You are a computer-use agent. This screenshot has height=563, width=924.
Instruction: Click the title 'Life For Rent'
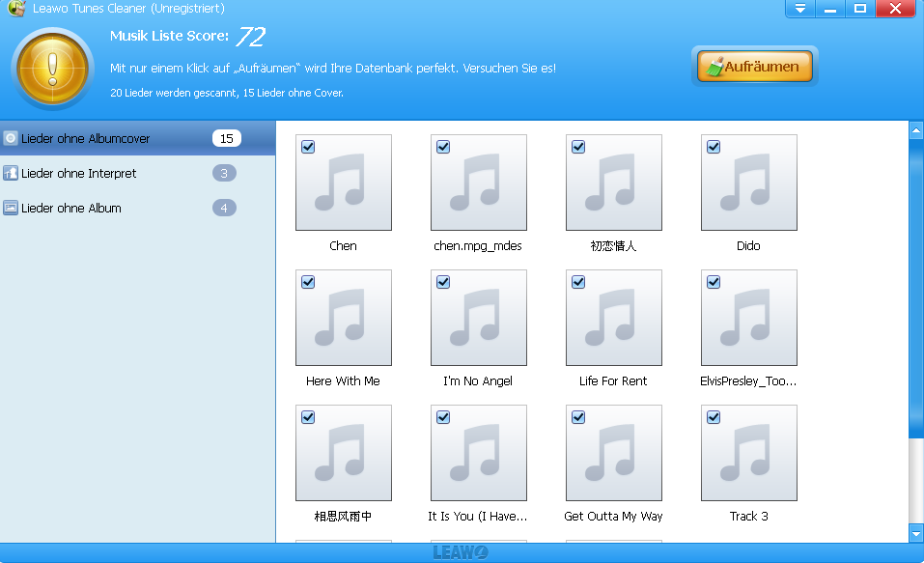(x=613, y=380)
